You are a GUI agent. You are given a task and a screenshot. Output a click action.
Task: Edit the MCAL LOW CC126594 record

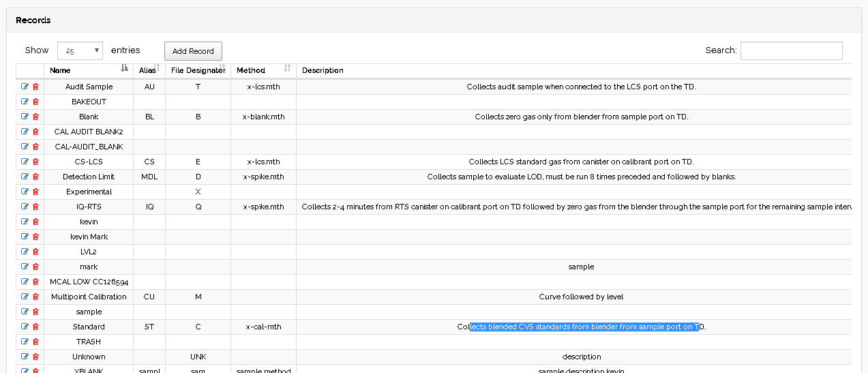click(25, 282)
